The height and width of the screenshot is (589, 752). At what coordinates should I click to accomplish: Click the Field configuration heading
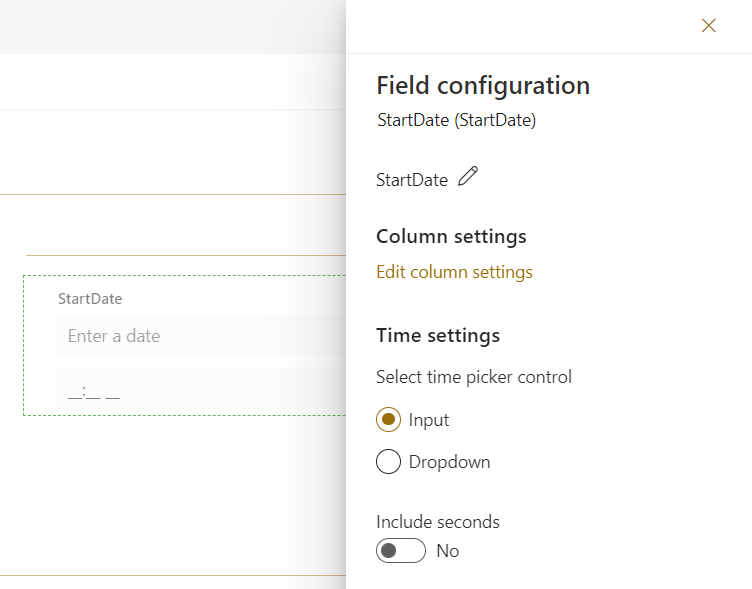coord(483,85)
